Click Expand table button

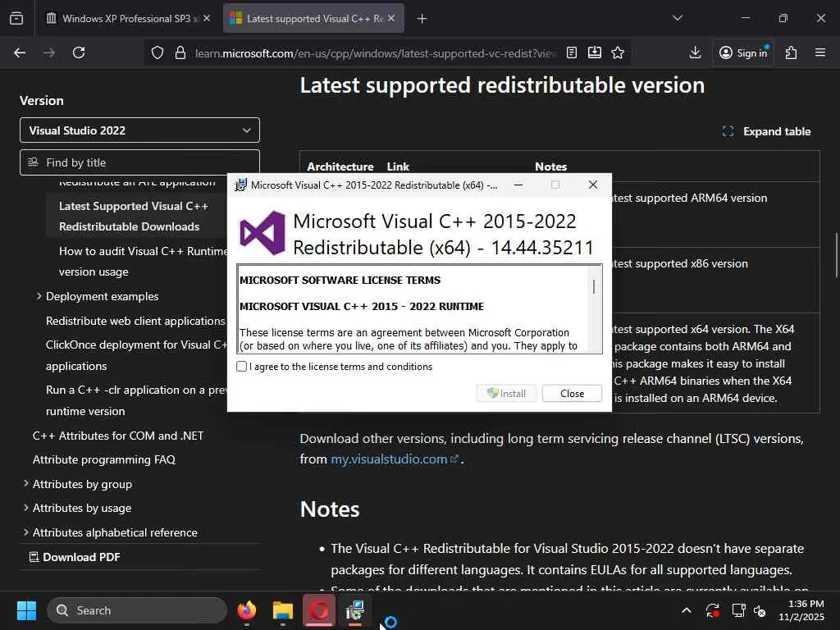[x=766, y=131]
